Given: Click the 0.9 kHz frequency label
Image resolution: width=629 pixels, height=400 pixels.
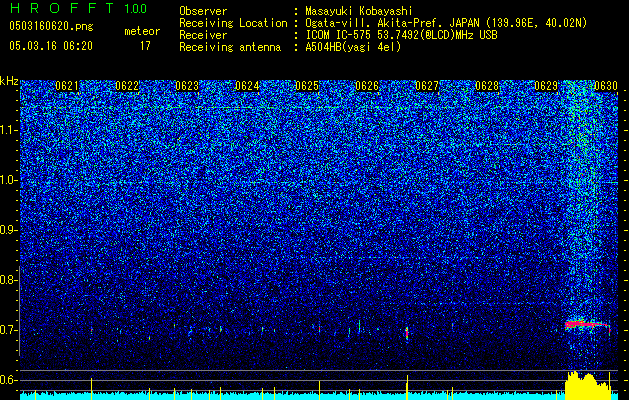Looking at the screenshot, I should point(9,230).
